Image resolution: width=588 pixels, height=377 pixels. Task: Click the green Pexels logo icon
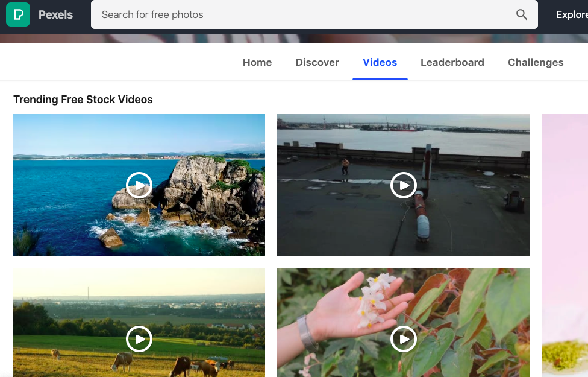[18, 14]
